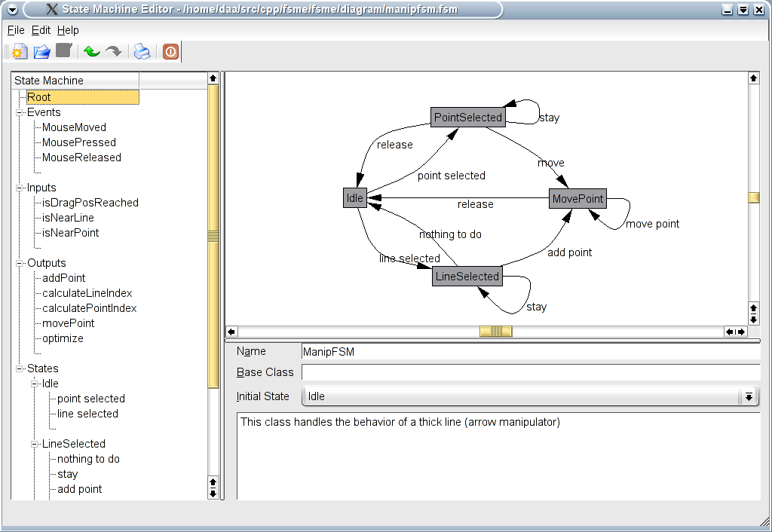The height and width of the screenshot is (532, 772).
Task: Click the New document toolbar icon
Action: coord(20,52)
